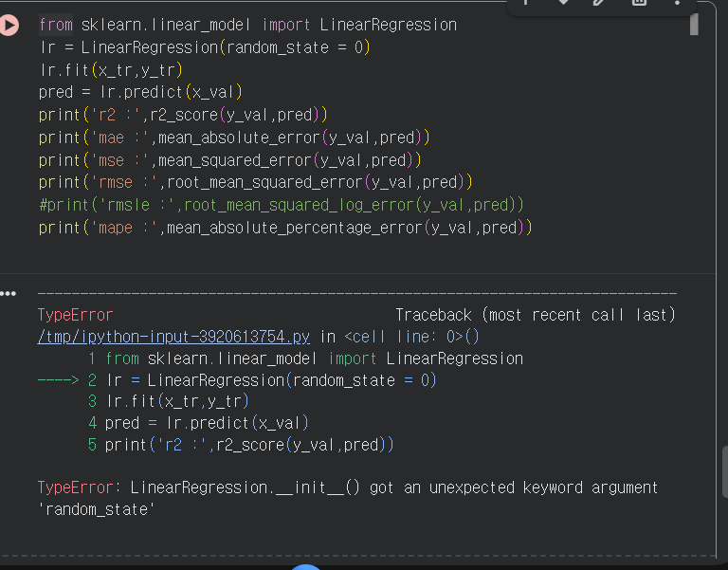
Task: Click the line 'lr = LinearRegression(random_state = 0)' in the editor
Action: (x=205, y=47)
